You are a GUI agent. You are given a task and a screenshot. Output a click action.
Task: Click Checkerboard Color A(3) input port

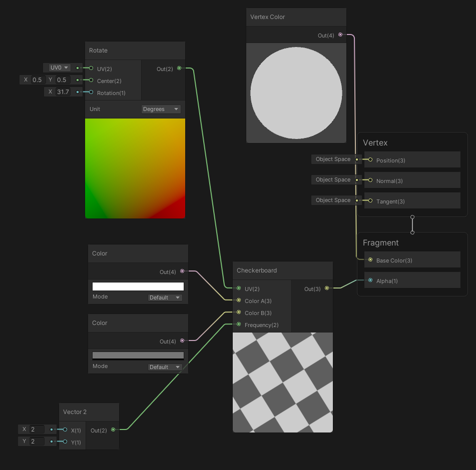(x=239, y=300)
